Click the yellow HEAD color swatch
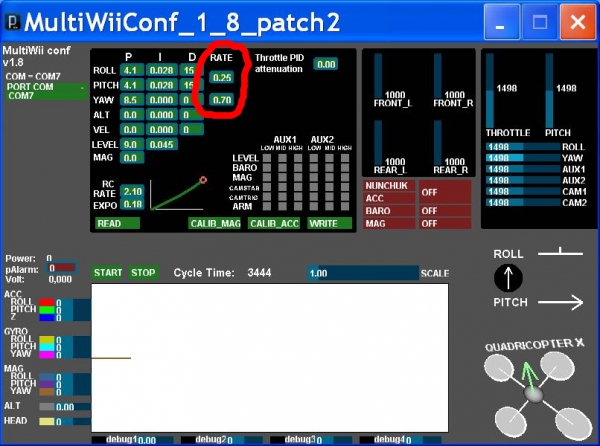The image size is (600, 446). [x=47, y=422]
